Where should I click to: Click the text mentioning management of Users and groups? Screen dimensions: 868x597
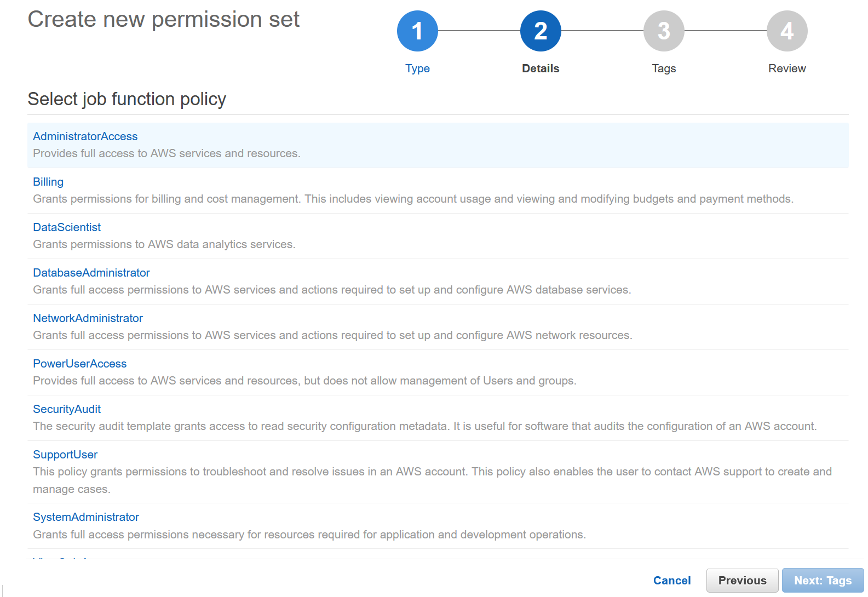click(304, 381)
